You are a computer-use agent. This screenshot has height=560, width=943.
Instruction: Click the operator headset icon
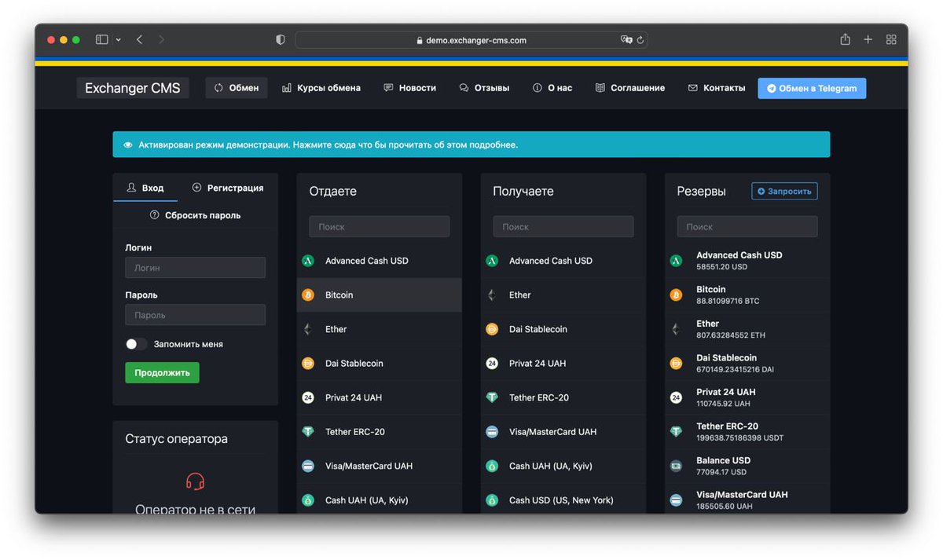pos(195,481)
